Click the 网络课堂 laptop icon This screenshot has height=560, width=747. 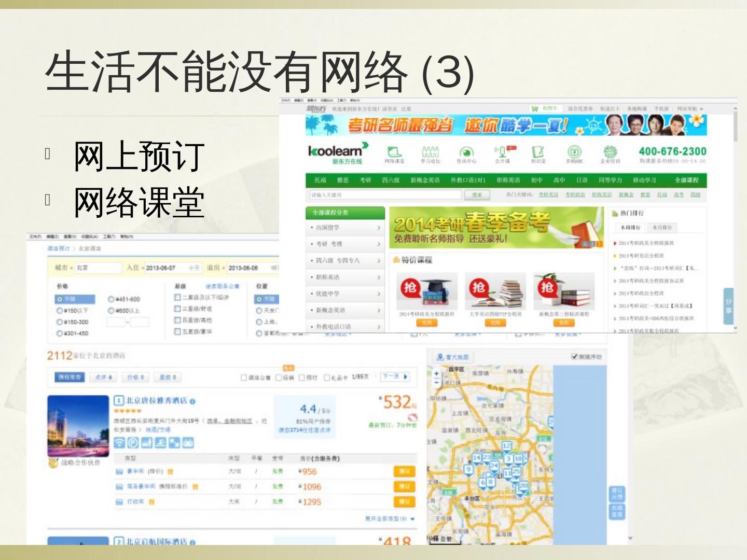tap(394, 152)
